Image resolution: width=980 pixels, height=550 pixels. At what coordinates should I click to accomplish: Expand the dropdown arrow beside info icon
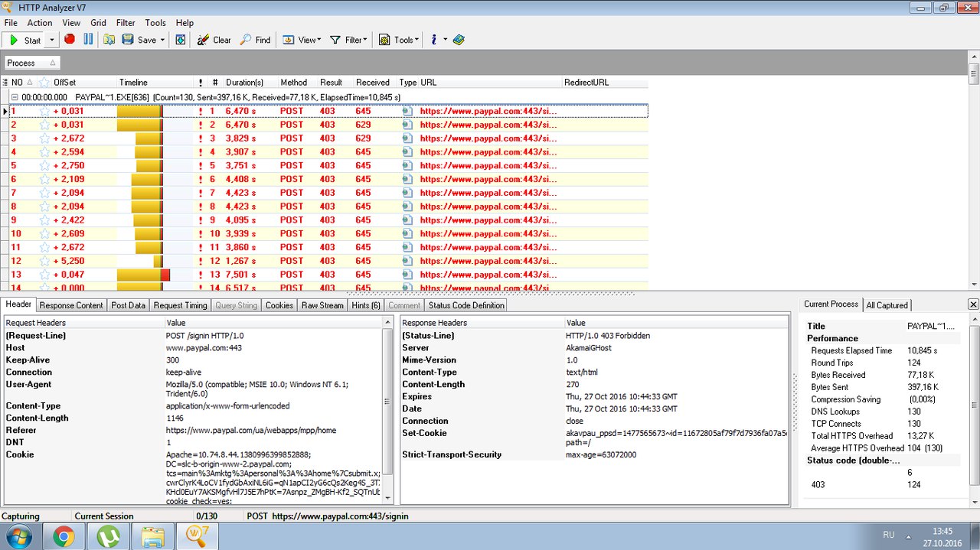tap(445, 40)
